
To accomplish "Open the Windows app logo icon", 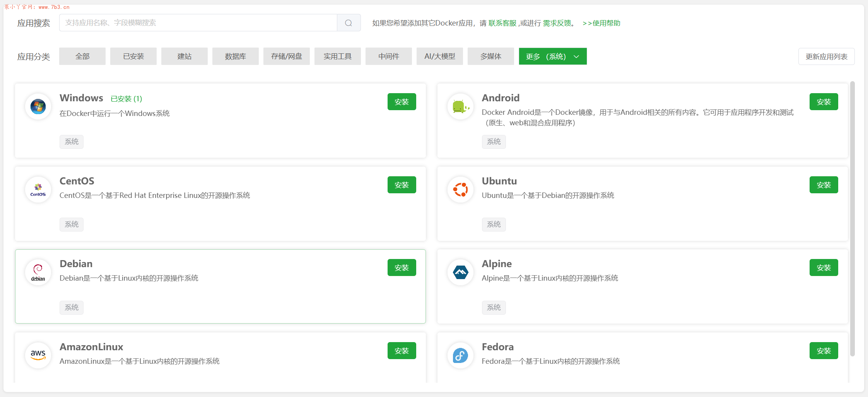I will pos(38,106).
